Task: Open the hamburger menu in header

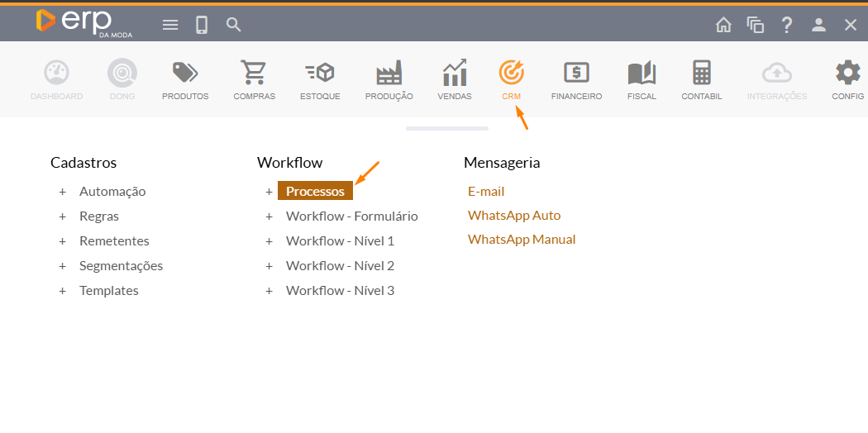Action: tap(170, 25)
